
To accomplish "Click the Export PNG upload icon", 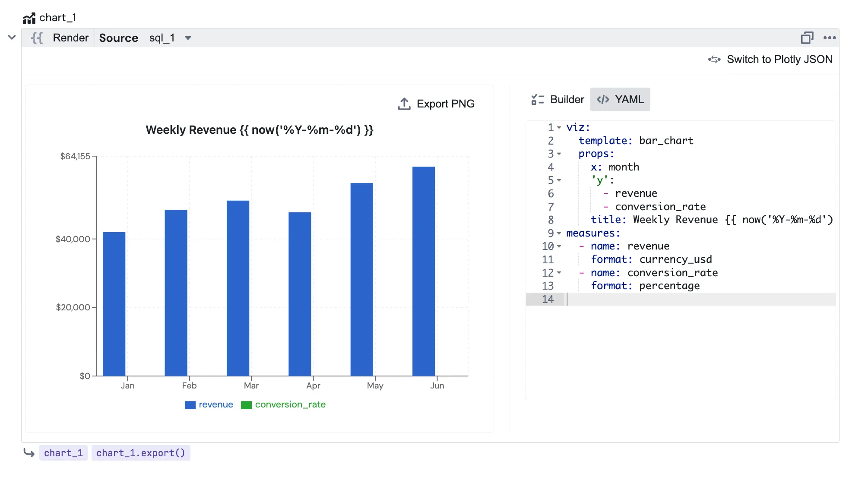I will 404,104.
